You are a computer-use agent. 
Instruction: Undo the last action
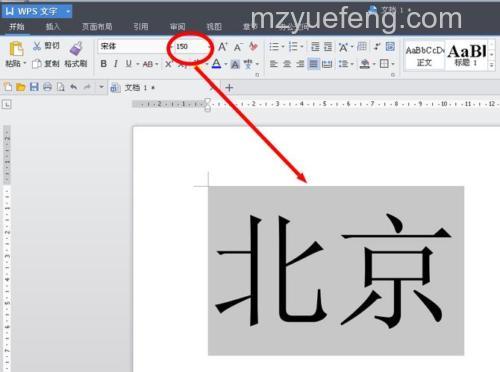[x=74, y=87]
